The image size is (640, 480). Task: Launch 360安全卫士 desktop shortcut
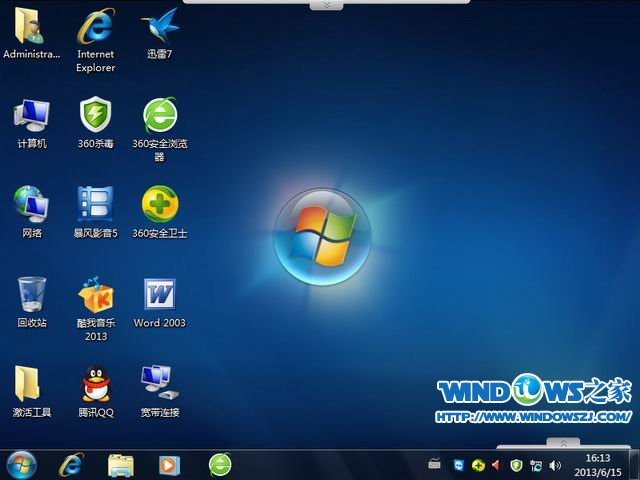[x=160, y=204]
